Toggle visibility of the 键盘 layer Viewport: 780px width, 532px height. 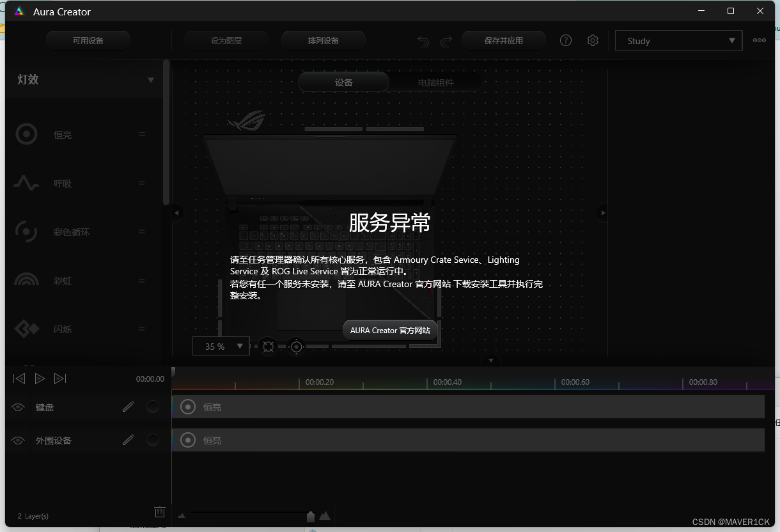click(x=18, y=407)
